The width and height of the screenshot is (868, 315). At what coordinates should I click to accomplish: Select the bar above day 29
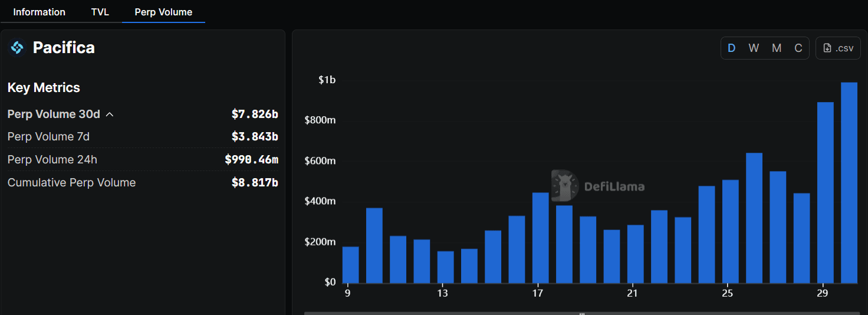(x=825, y=192)
